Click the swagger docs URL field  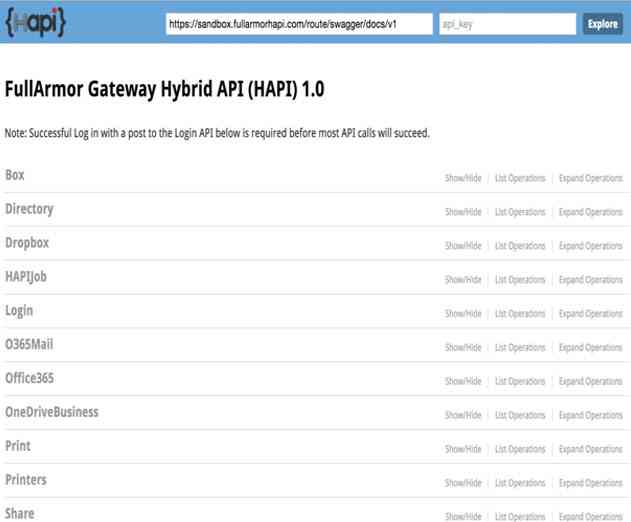click(x=299, y=24)
